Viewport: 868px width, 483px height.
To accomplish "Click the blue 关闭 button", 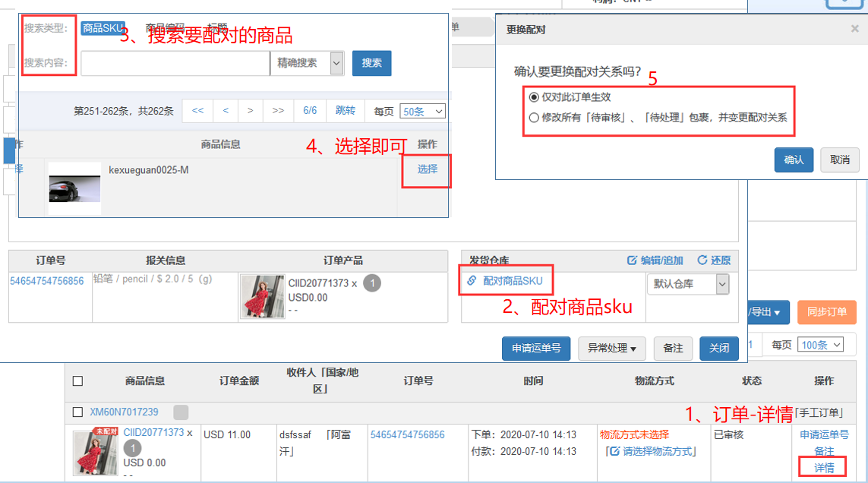I will tap(719, 349).
